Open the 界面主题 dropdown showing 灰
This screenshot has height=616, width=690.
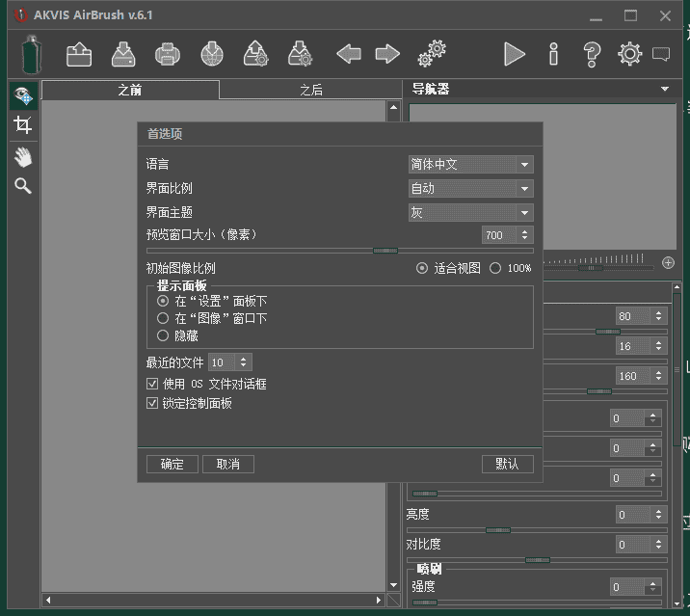(x=470, y=213)
